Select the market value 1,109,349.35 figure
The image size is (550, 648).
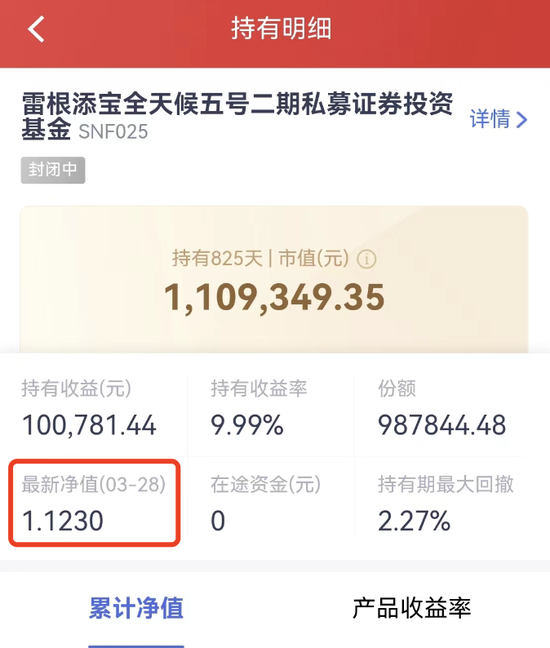[x=274, y=298]
